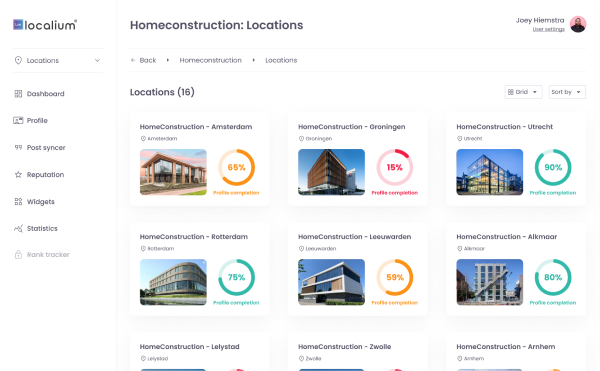
Task: Click the Back link
Action: tap(143, 60)
